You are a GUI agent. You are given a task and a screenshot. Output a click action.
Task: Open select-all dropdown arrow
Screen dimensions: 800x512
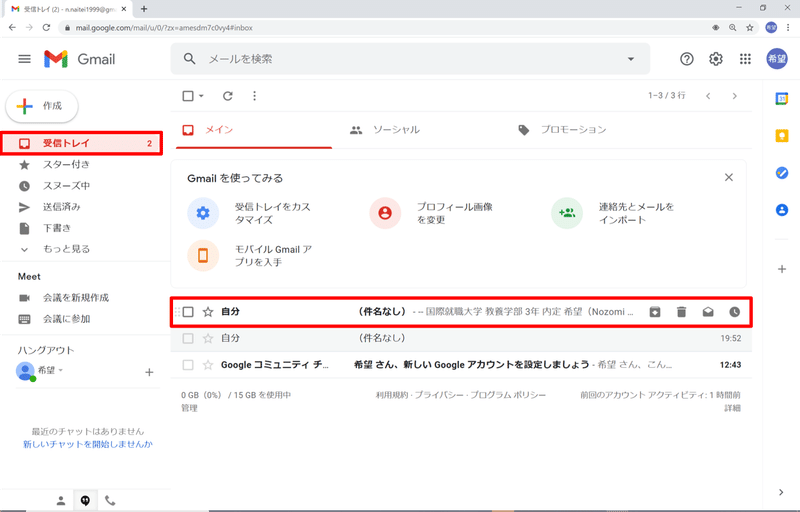[201, 96]
